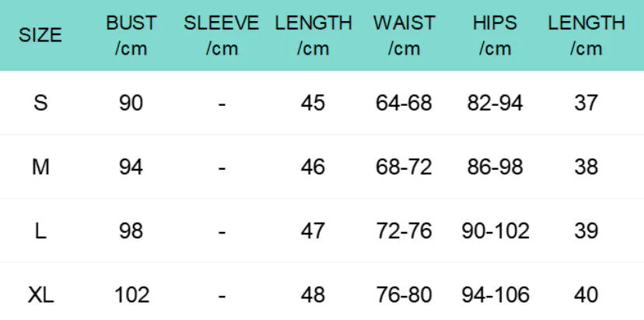The width and height of the screenshot is (644, 320).
Task: Select bust value 102 in XL row
Action: point(131,295)
